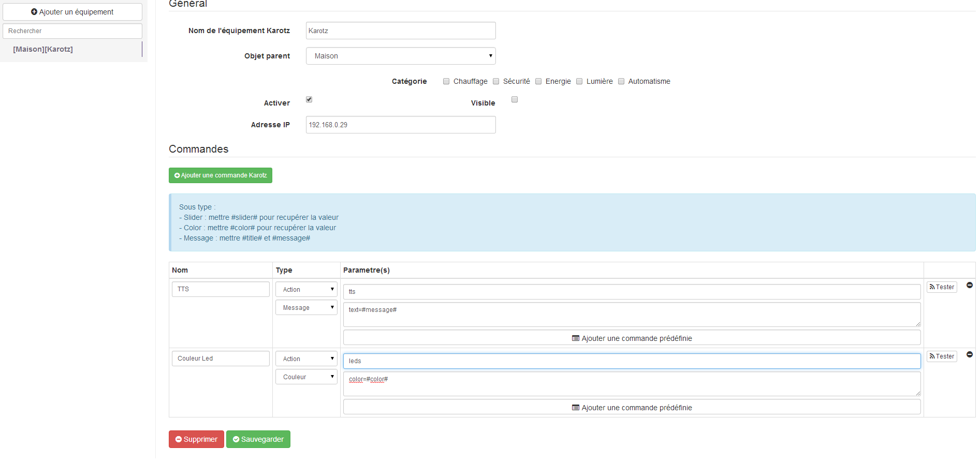
Task: Click the color=#color# parameter textarea
Action: pyautogui.click(x=632, y=384)
